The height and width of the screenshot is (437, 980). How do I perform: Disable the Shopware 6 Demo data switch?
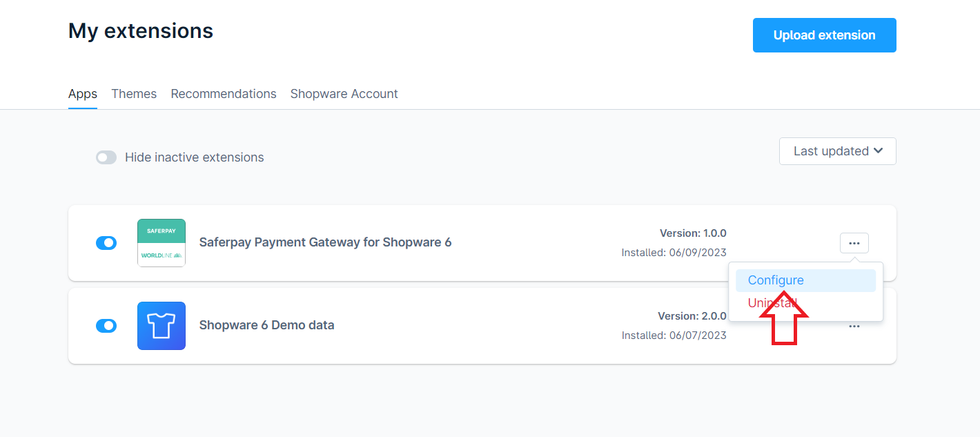click(106, 326)
